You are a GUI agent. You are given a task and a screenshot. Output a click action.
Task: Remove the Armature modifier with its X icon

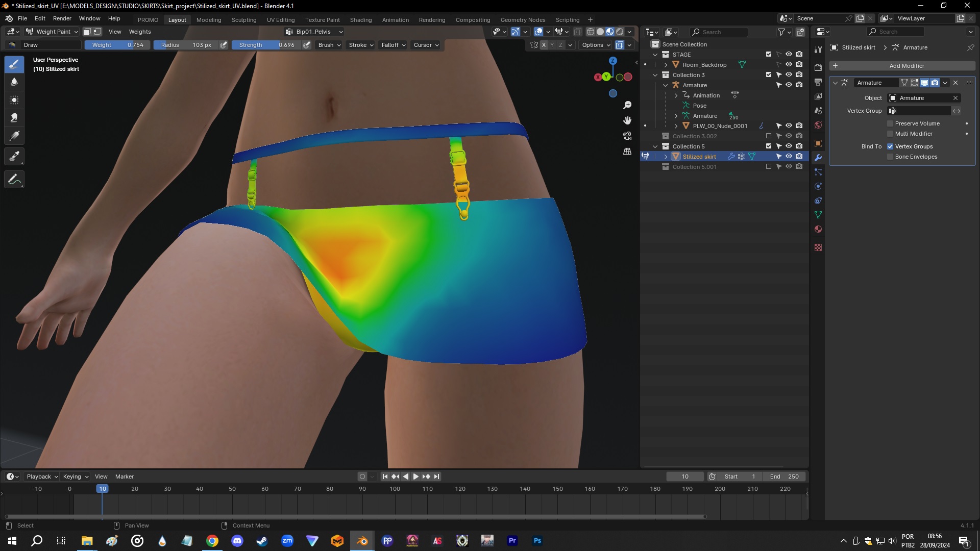click(x=955, y=82)
